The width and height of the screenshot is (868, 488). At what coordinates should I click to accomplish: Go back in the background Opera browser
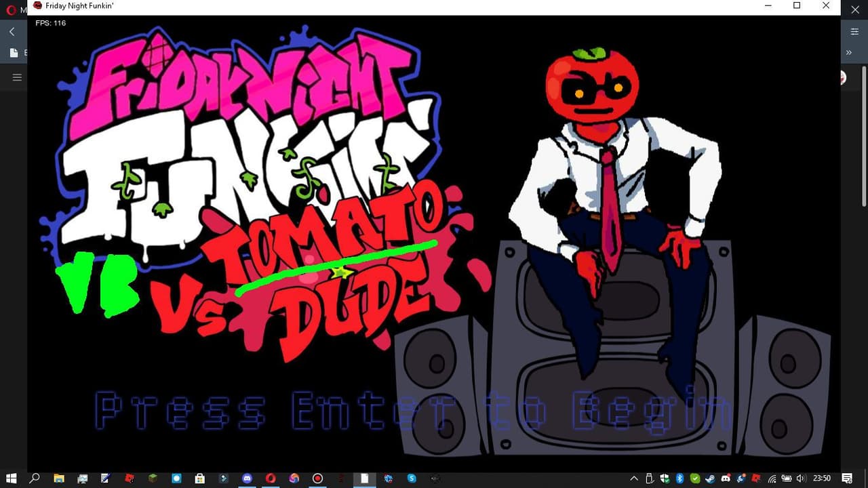(x=12, y=32)
